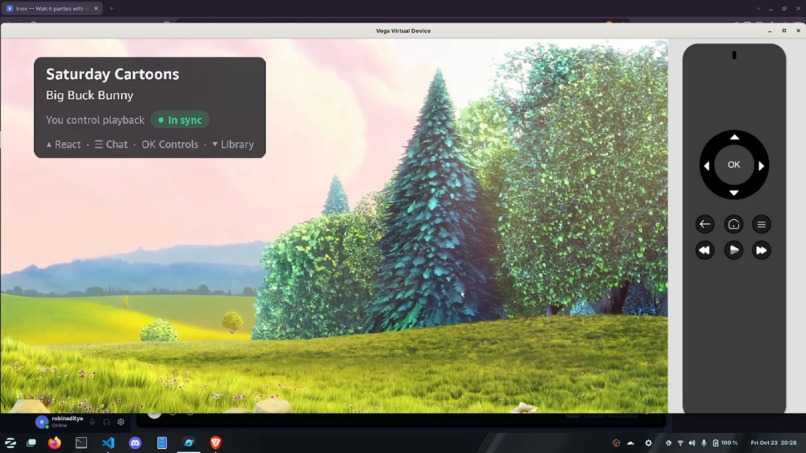Click the remote's home button
The height and width of the screenshot is (453, 806).
734,224
